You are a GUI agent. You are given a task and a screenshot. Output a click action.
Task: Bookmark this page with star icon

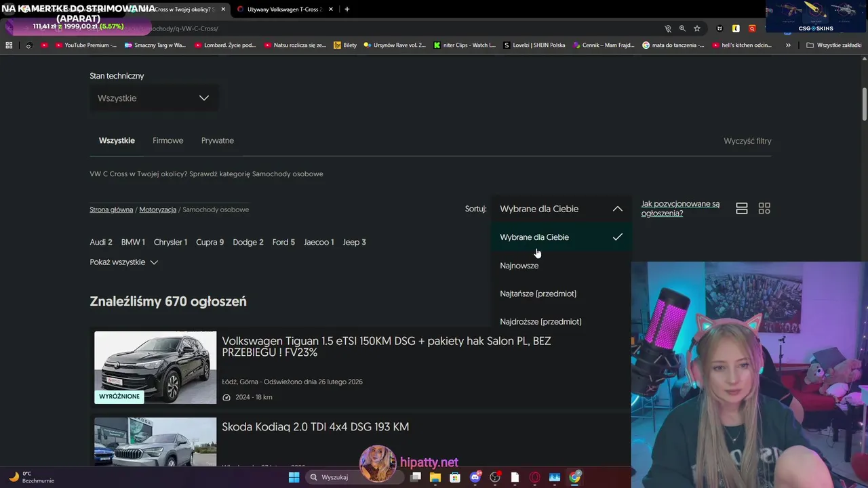point(696,28)
